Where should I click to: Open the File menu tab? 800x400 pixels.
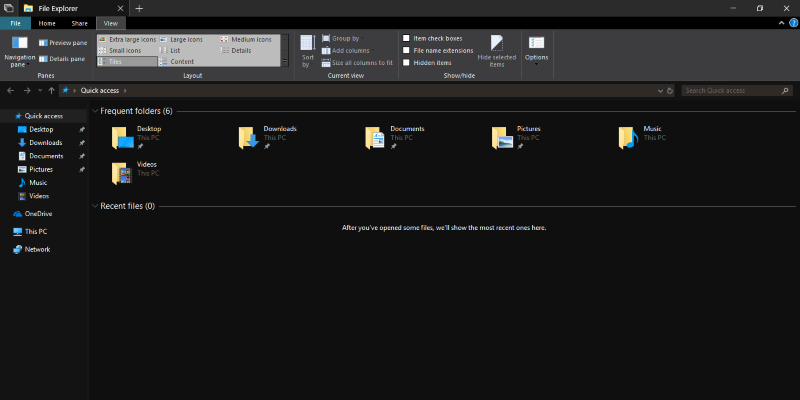pyautogui.click(x=15, y=22)
